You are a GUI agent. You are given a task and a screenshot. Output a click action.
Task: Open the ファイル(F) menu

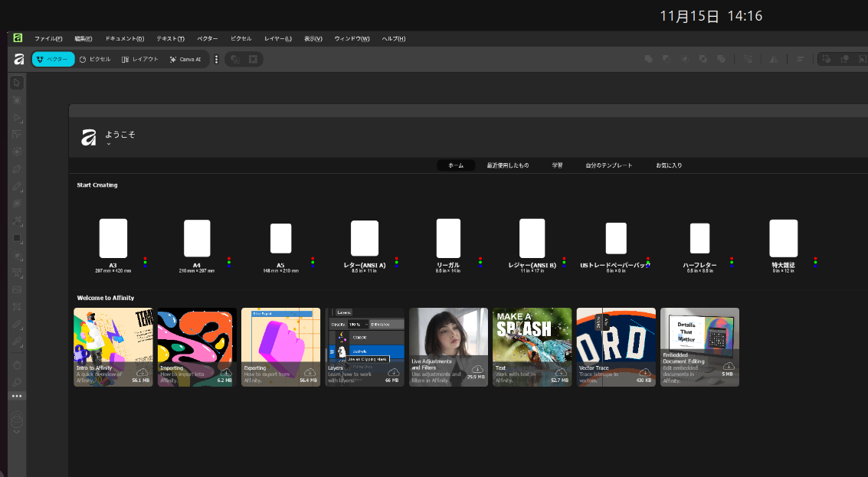(x=48, y=38)
